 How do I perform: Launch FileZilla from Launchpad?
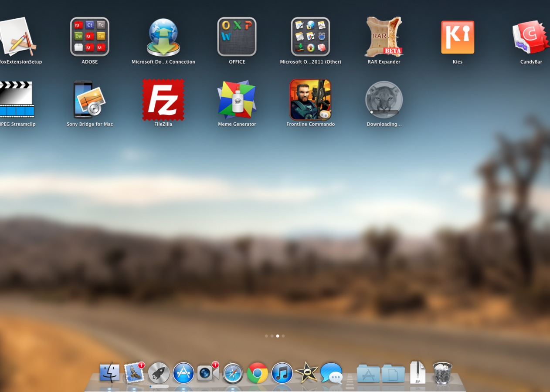[x=163, y=100]
